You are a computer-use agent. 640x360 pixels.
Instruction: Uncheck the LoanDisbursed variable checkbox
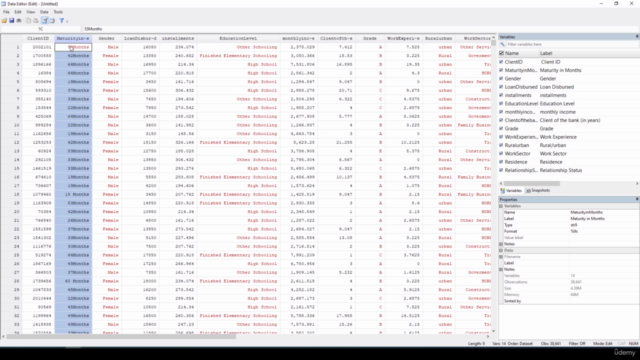pos(501,87)
